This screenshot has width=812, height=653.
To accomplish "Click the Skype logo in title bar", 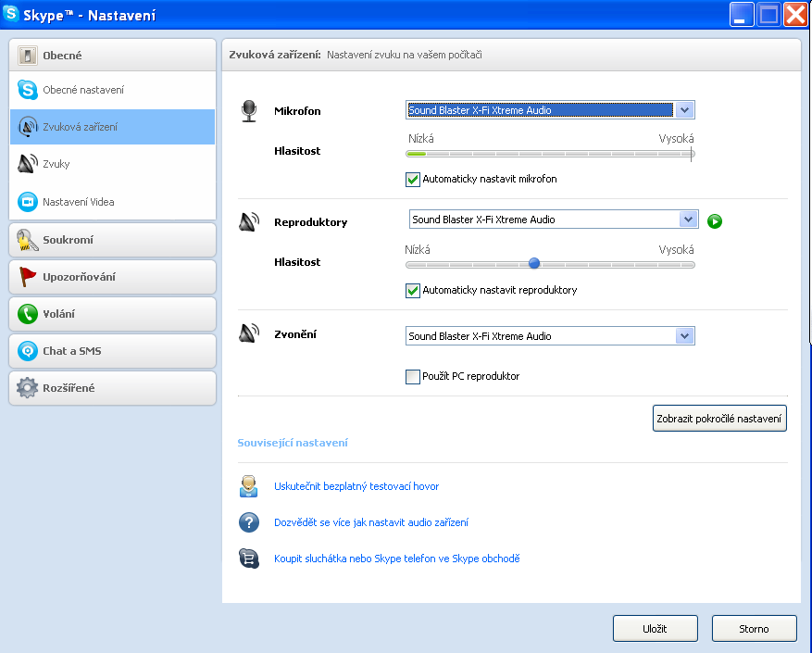I will point(12,14).
